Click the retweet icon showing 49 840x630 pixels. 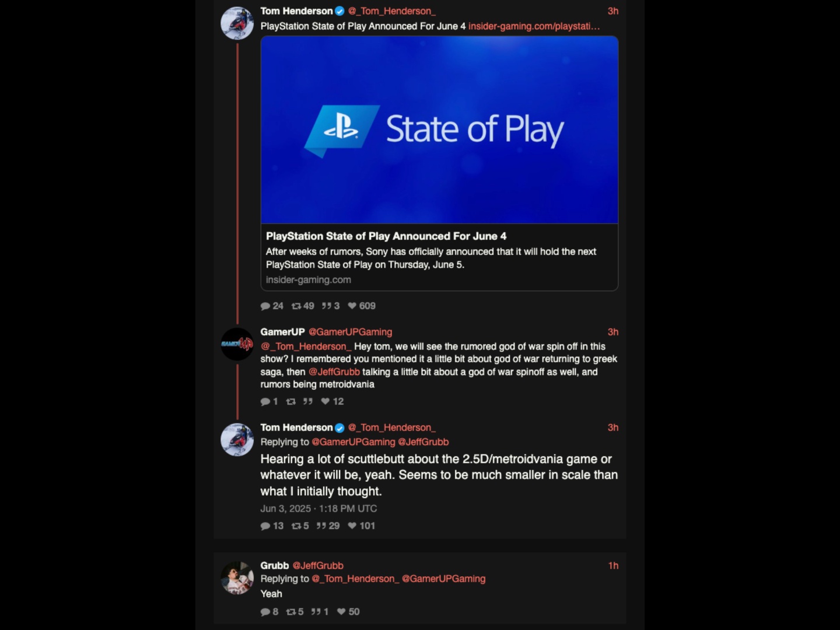pos(296,306)
